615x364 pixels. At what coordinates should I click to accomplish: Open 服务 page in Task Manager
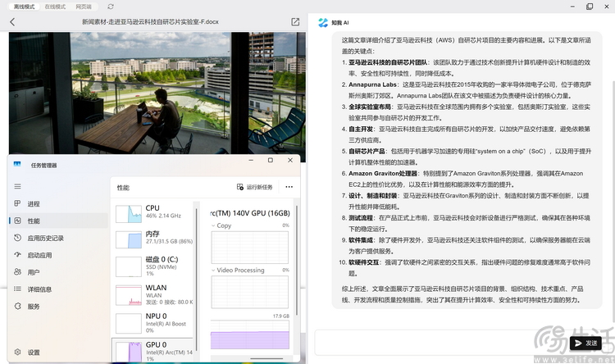(x=58, y=307)
